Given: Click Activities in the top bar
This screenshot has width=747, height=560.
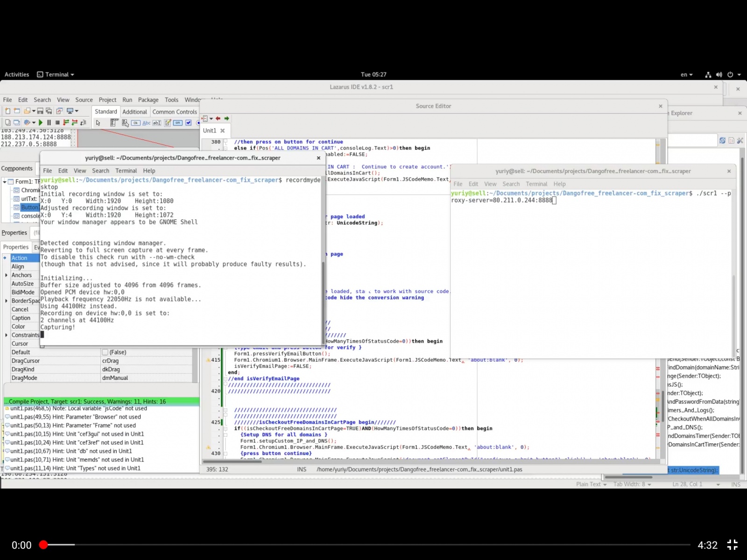Looking at the screenshot, I should tap(17, 75).
